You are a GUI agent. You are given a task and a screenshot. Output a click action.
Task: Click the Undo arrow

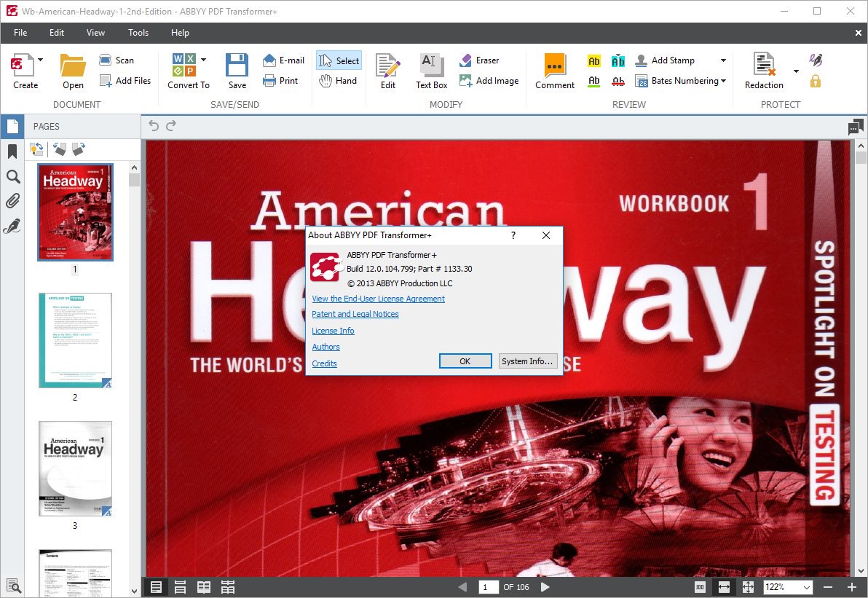click(154, 126)
